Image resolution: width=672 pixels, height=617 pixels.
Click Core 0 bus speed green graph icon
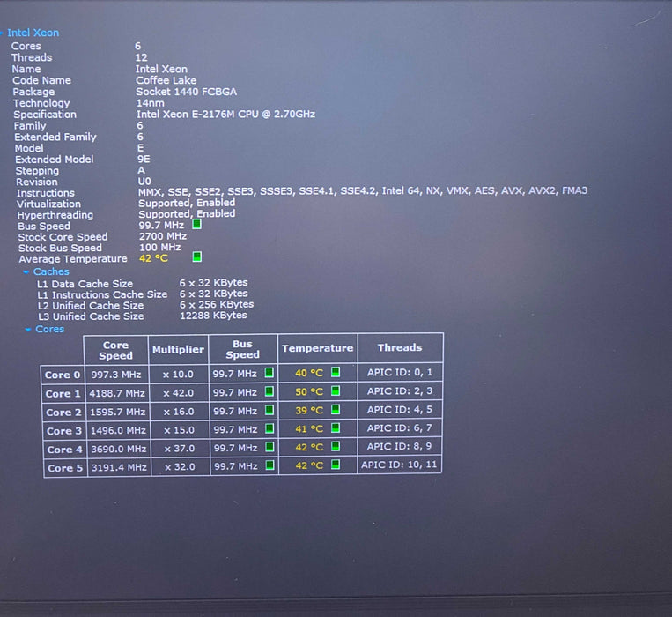point(270,373)
